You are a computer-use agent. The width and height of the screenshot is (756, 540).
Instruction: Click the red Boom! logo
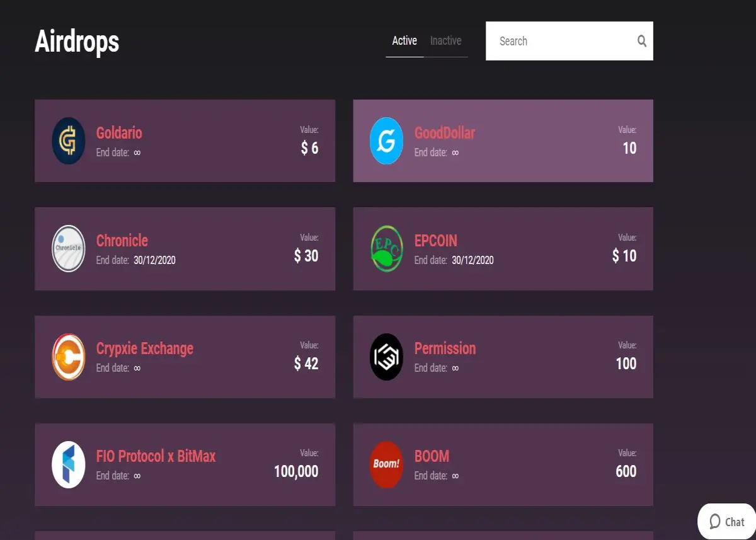click(x=386, y=464)
